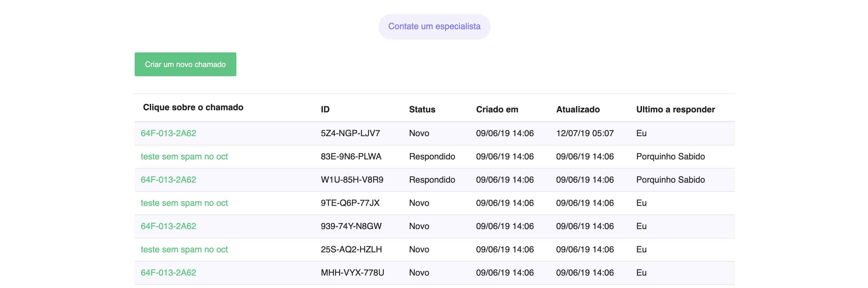The width and height of the screenshot is (868, 288).
Task: Click the ID cell 5Z4-NGP-LJV7
Action: 350,133
